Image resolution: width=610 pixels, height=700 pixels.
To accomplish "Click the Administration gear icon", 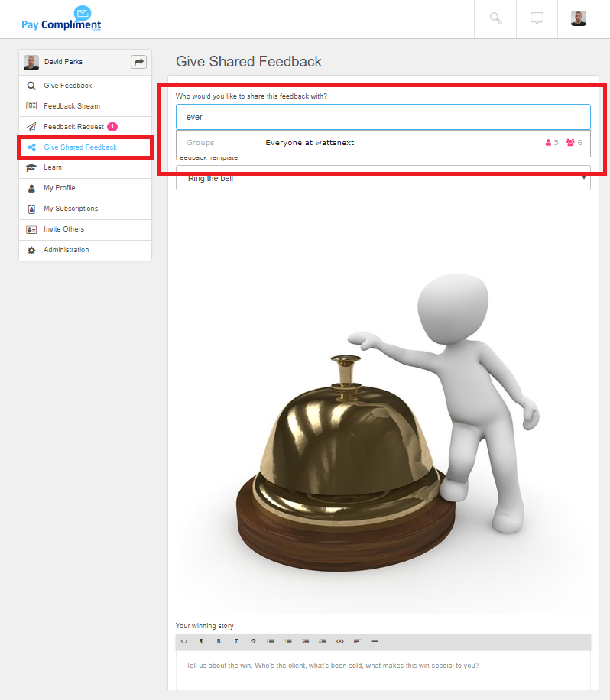I will click(x=31, y=251).
